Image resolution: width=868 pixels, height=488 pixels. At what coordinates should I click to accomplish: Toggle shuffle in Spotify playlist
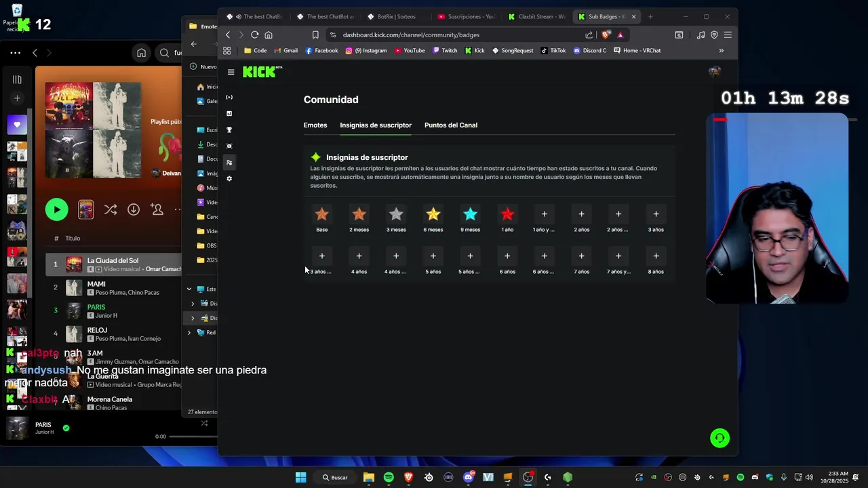point(111,209)
